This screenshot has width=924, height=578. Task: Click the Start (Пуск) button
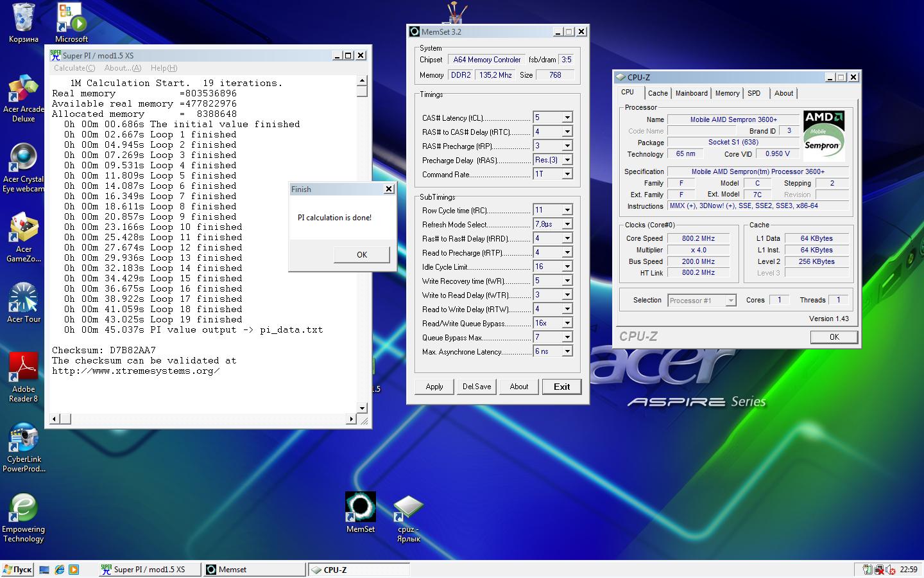pyautogui.click(x=17, y=570)
